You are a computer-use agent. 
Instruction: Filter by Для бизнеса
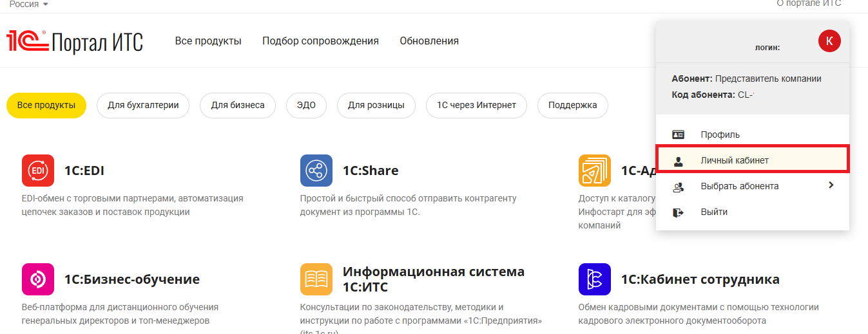238,105
